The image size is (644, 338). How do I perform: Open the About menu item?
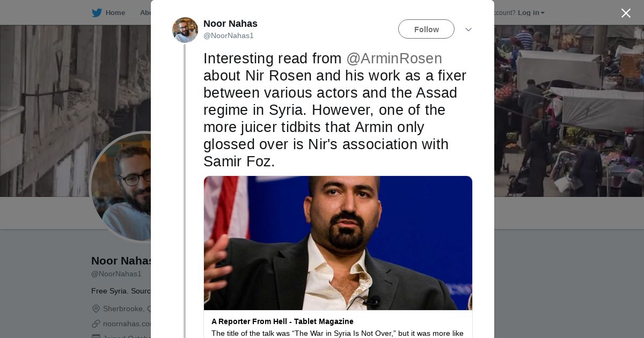tap(145, 13)
